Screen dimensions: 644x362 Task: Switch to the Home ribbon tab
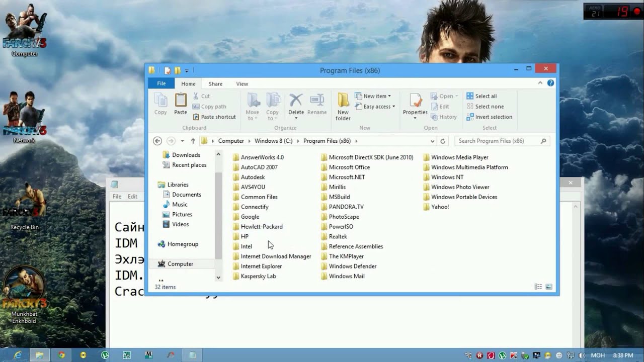click(188, 83)
